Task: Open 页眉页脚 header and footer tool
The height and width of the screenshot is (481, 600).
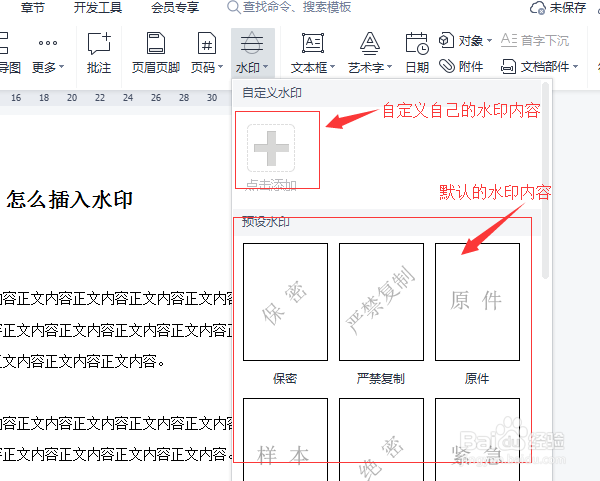Action: [x=156, y=53]
